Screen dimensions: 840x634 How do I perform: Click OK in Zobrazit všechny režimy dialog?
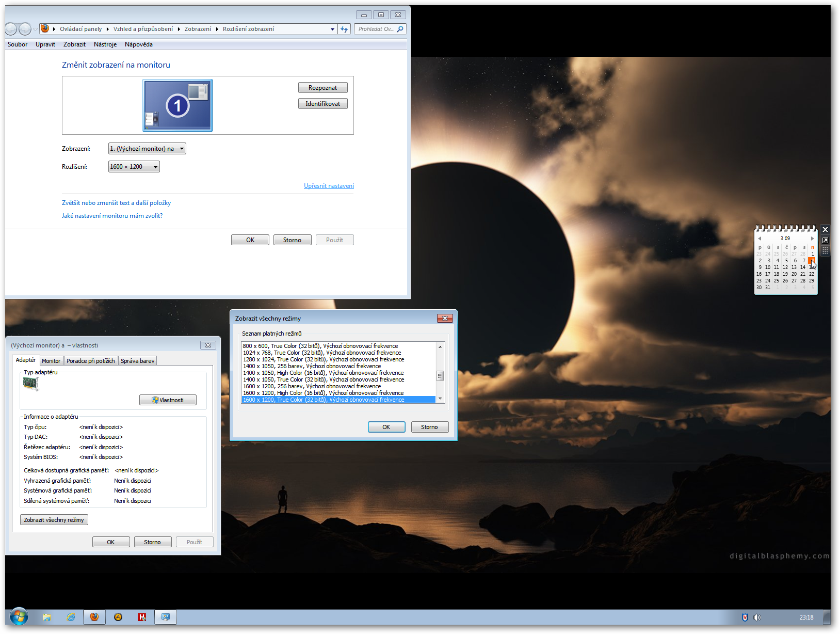pyautogui.click(x=386, y=427)
